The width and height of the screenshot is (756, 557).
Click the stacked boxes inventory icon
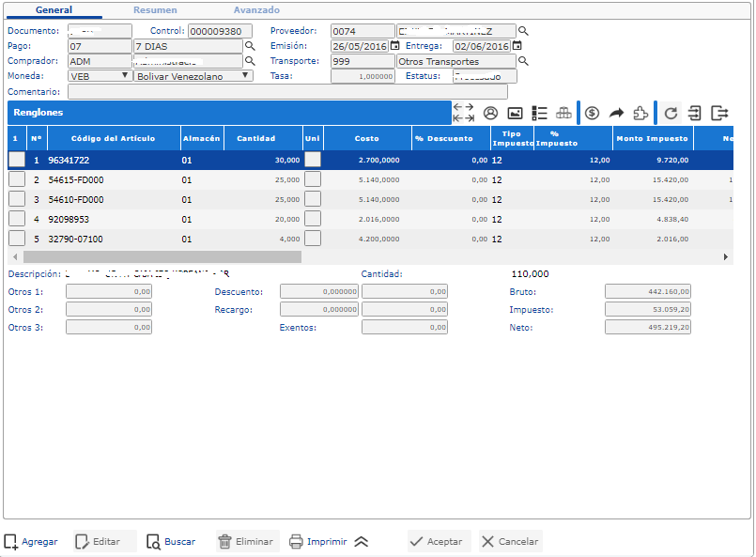tap(563, 113)
